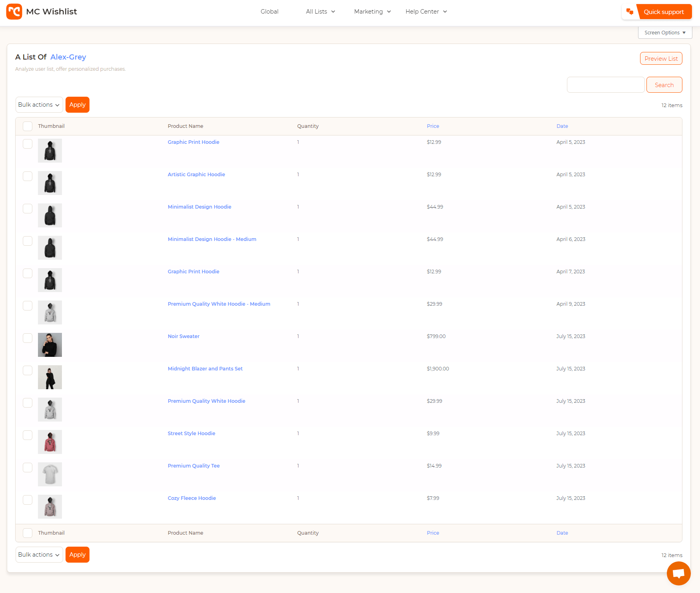Image resolution: width=700 pixels, height=593 pixels.
Task: Click the Midnight Blazer and Pants Set thumbnail
Action: click(x=50, y=377)
